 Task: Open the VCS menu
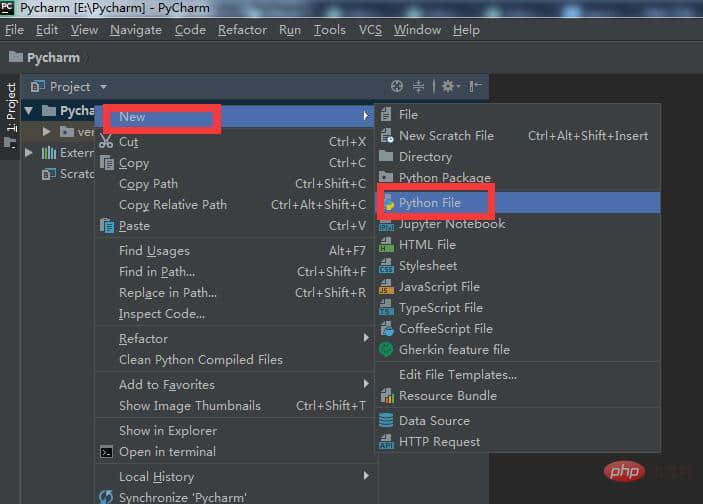click(x=370, y=30)
